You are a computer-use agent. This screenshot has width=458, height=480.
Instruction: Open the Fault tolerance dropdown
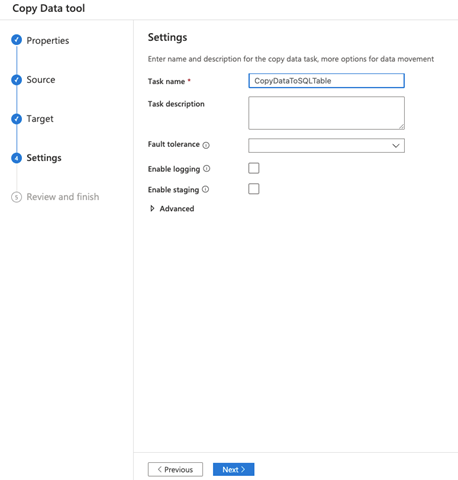point(326,146)
